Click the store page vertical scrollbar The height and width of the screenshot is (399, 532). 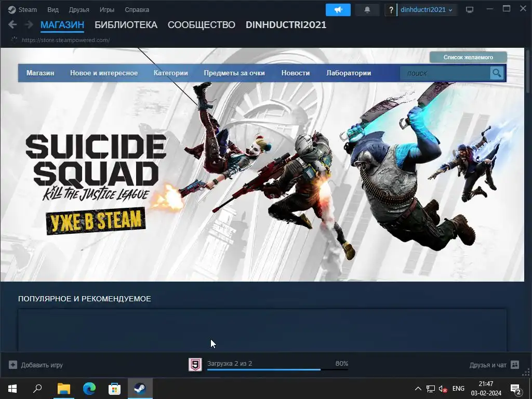click(x=528, y=71)
